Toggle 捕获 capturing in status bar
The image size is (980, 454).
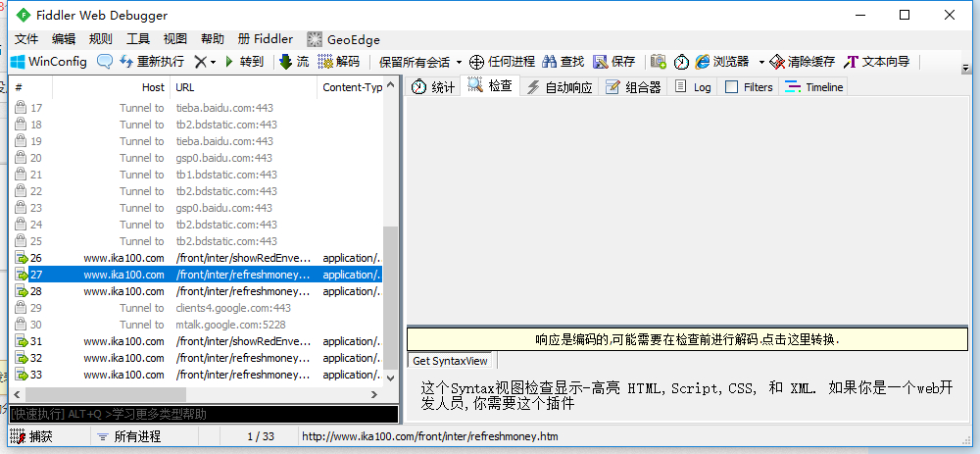point(31,436)
